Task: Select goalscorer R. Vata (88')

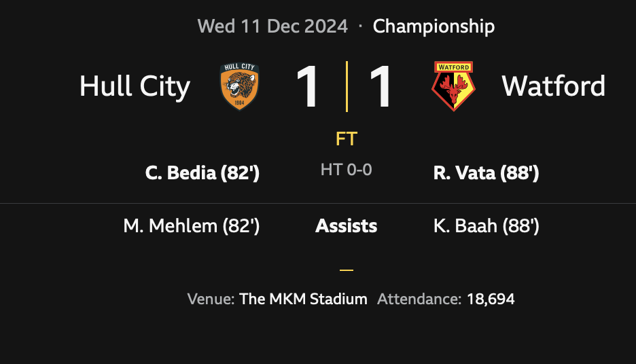Action: [487, 174]
